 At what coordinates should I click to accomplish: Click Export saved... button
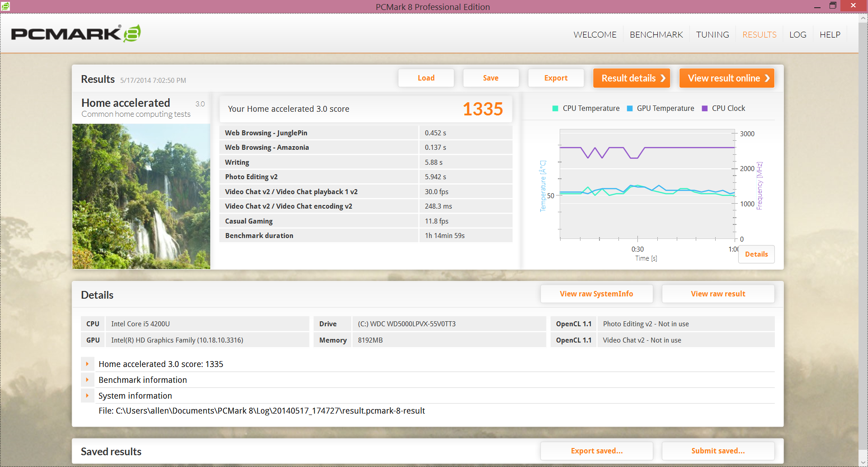[x=596, y=451]
